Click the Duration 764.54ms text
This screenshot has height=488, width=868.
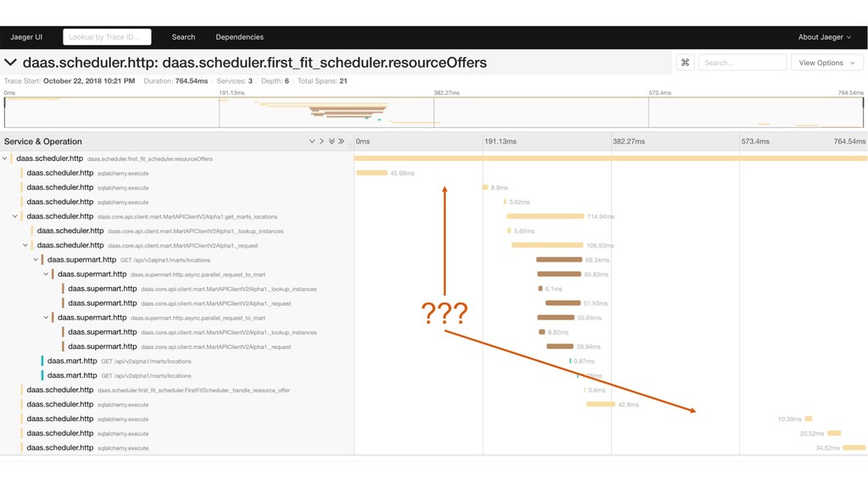[x=175, y=80]
